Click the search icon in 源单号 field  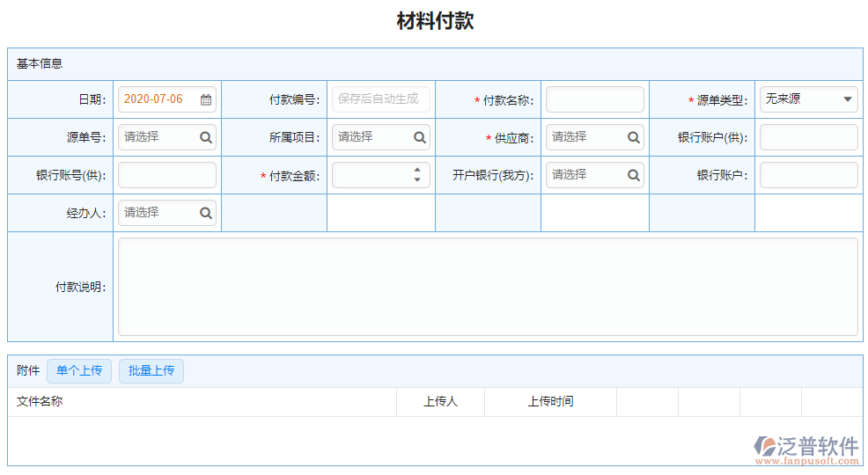coord(205,137)
